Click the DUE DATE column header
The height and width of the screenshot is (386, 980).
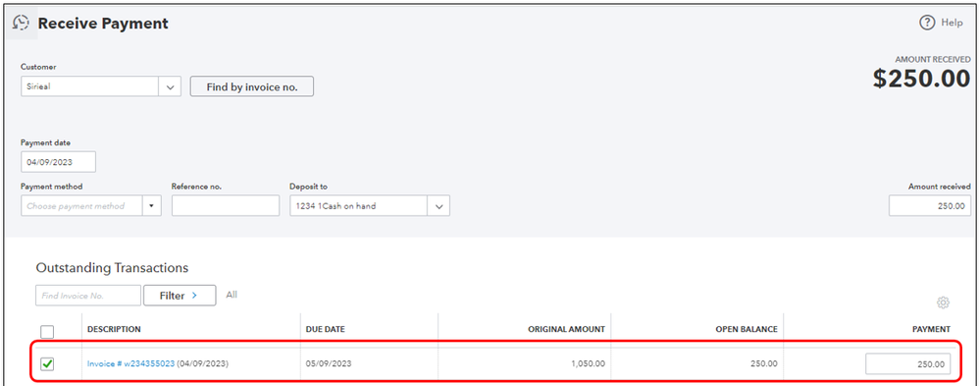pos(325,329)
